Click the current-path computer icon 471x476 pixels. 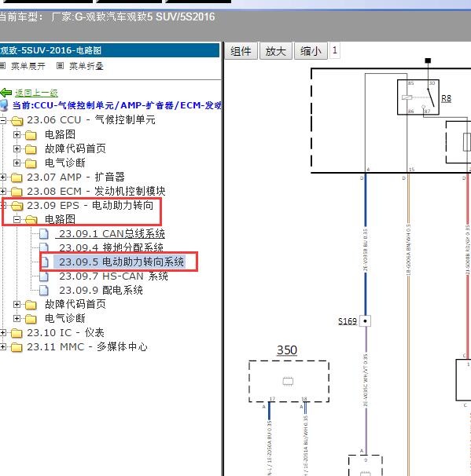click(x=4, y=105)
